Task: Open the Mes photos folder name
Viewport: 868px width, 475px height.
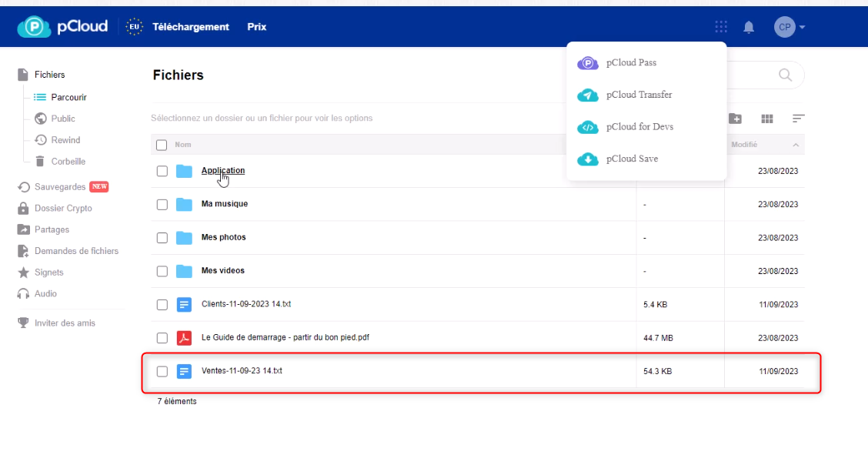Action: (x=224, y=237)
